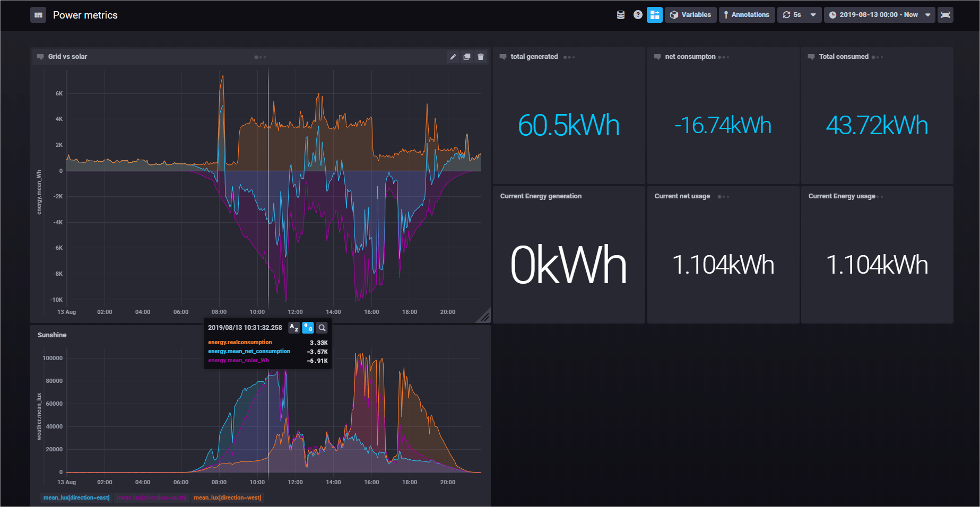Add a new cell with the blue plus-grid icon
Image resolution: width=980 pixels, height=507 pixels.
655,15
